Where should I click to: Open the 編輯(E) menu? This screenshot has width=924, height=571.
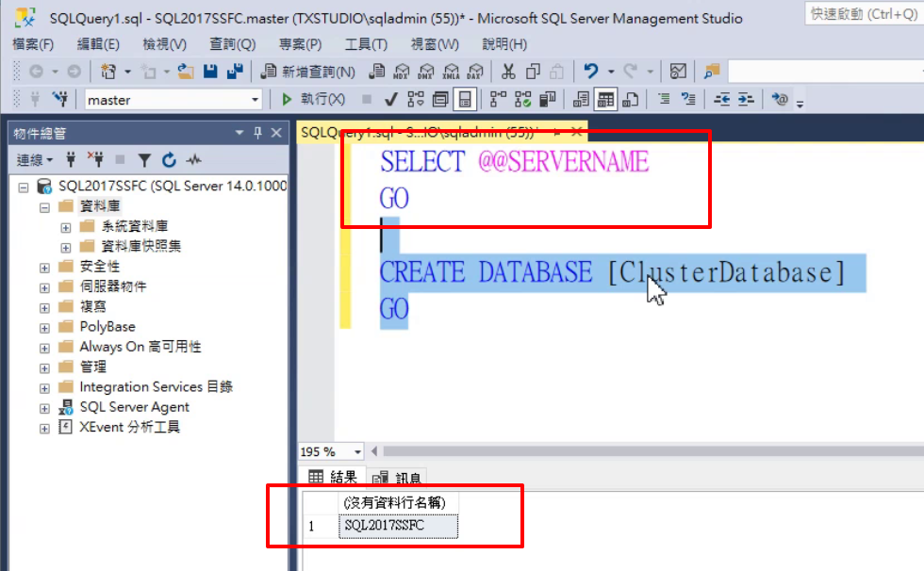point(98,44)
